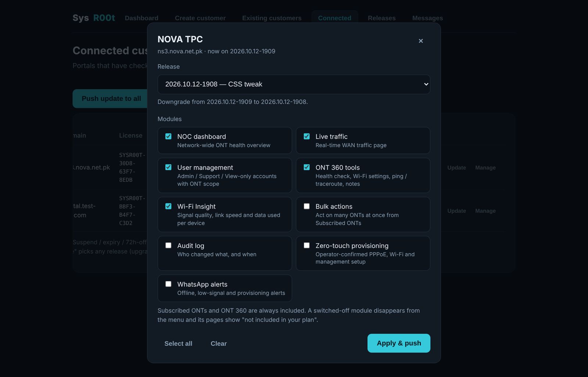Toggle the Wi-Fi Insight checkbox
The image size is (588, 377).
pyautogui.click(x=168, y=206)
